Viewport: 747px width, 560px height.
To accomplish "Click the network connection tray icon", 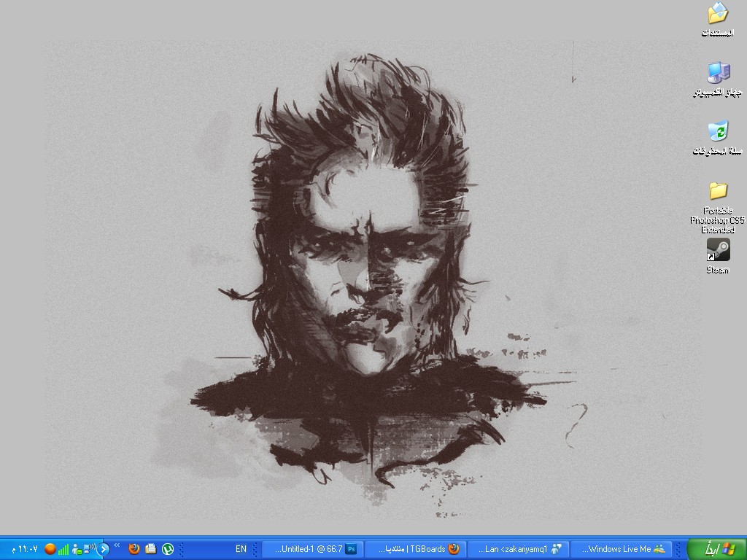I will click(90, 549).
